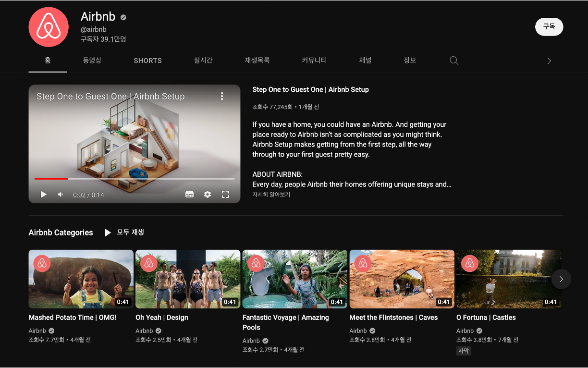Viewport: 588px width, 368px height.
Task: Click the @airbnb channel handle
Action: coord(94,29)
